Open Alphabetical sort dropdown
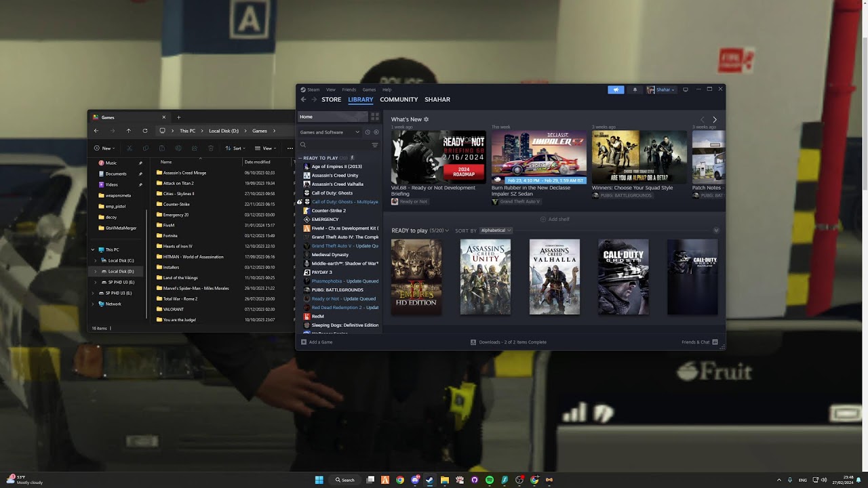Viewport: 868px width, 488px height. click(496, 230)
